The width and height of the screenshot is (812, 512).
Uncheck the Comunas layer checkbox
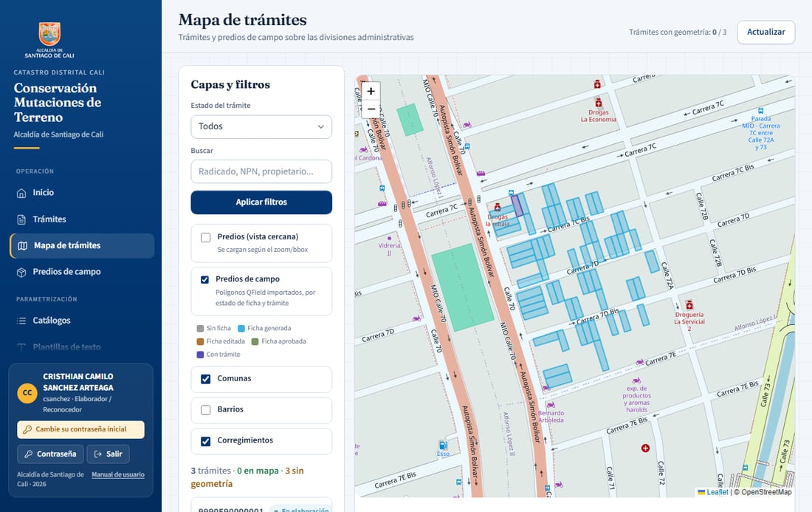[206, 379]
